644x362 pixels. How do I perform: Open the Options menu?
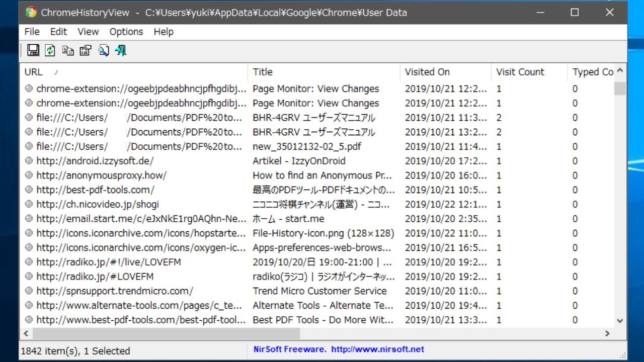[x=126, y=32]
